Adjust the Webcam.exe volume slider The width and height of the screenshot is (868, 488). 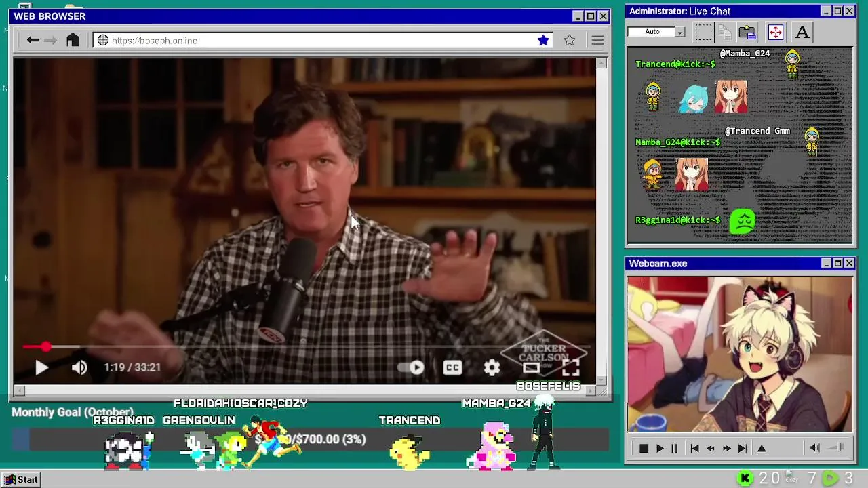click(x=836, y=447)
